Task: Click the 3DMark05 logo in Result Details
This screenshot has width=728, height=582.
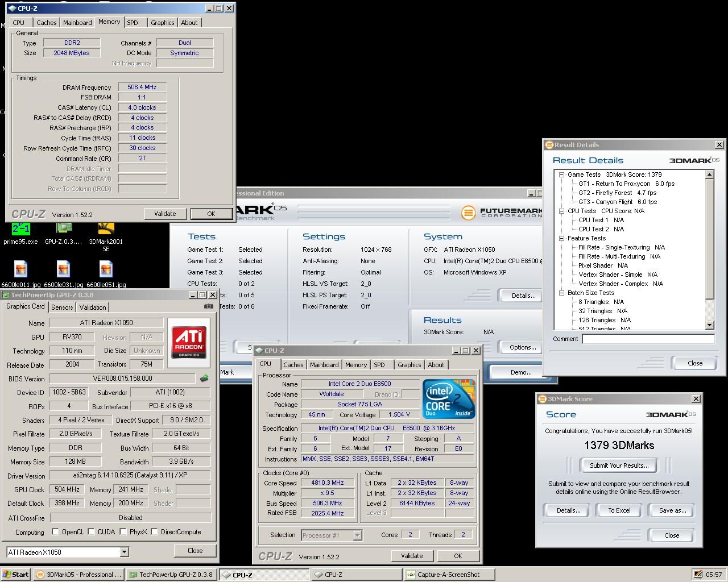Action: coord(694,160)
